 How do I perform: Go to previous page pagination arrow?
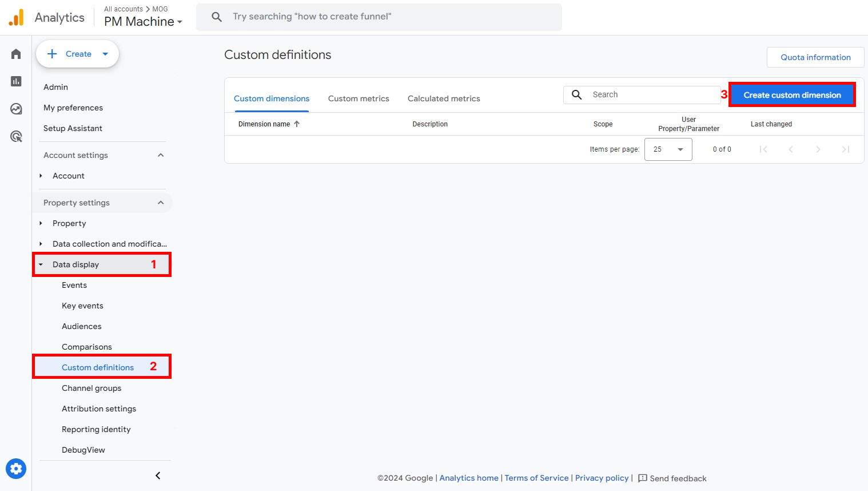pos(791,149)
